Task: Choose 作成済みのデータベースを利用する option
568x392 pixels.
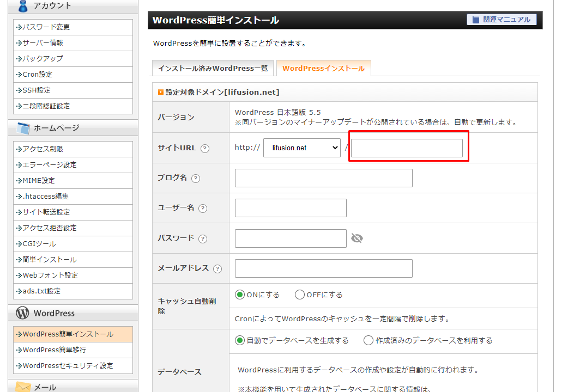Action: pyautogui.click(x=368, y=341)
